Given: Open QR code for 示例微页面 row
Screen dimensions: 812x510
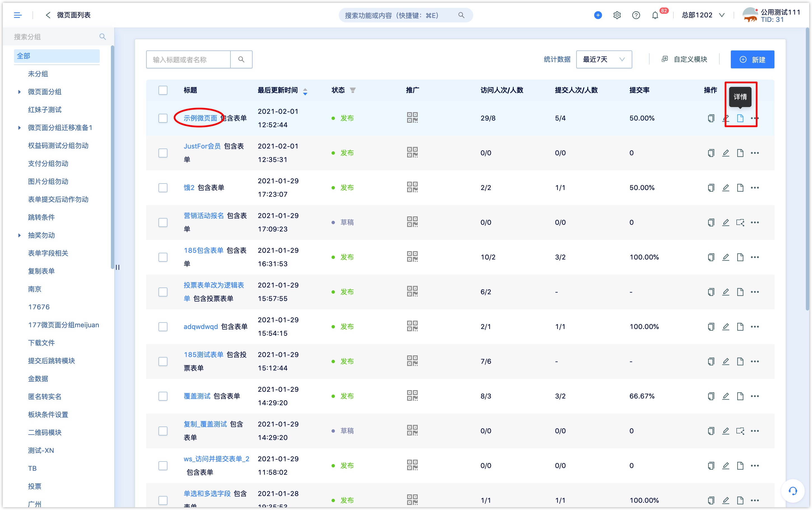Looking at the screenshot, I should [x=412, y=118].
